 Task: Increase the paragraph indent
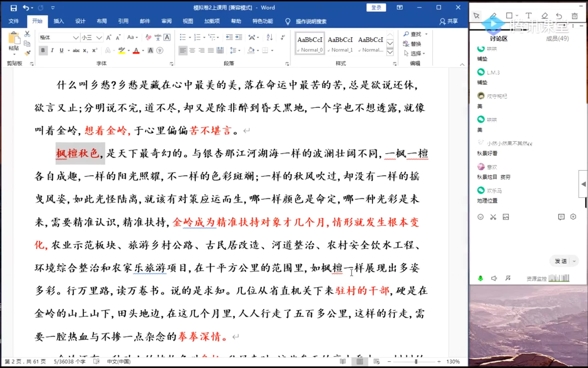pos(239,37)
